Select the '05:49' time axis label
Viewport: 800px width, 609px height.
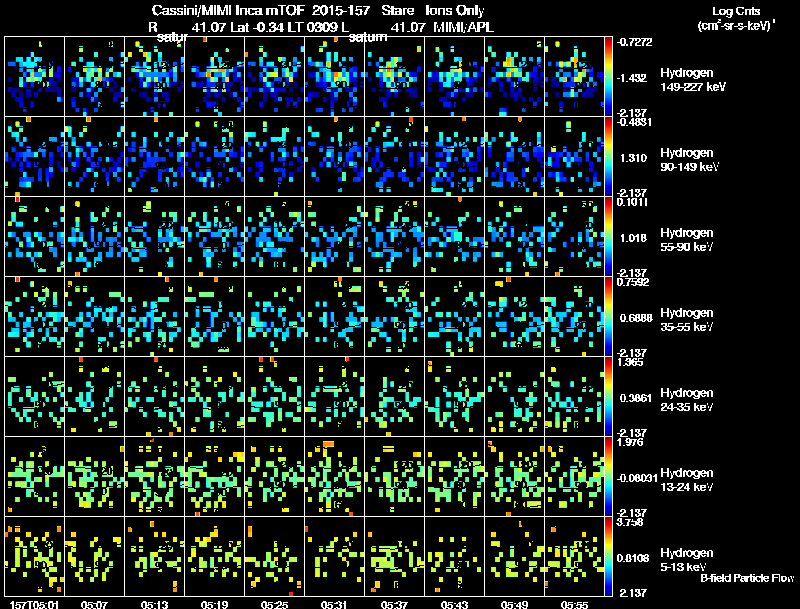pyautogui.click(x=514, y=604)
